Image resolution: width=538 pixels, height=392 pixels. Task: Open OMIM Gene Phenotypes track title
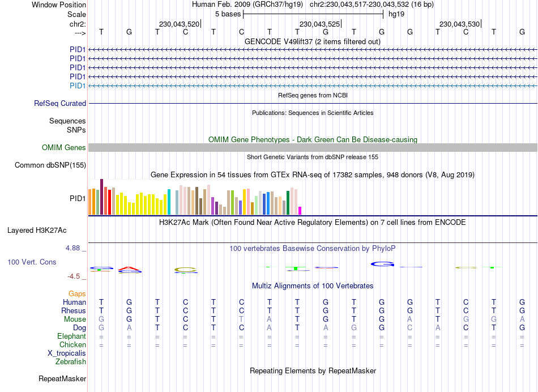pos(313,140)
